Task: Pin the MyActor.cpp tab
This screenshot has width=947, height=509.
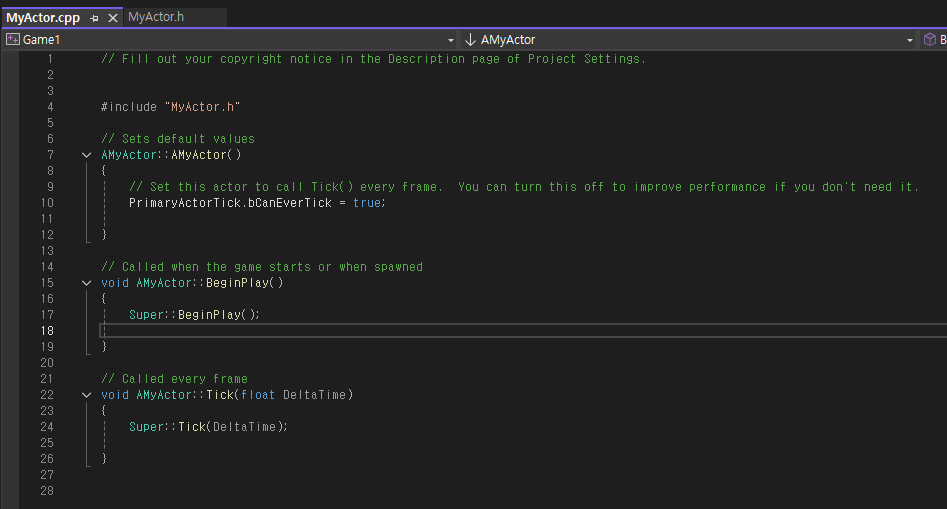Action: pos(94,18)
